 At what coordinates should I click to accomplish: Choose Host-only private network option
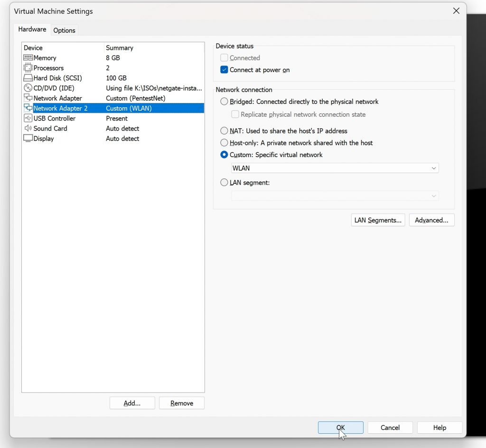tap(224, 142)
